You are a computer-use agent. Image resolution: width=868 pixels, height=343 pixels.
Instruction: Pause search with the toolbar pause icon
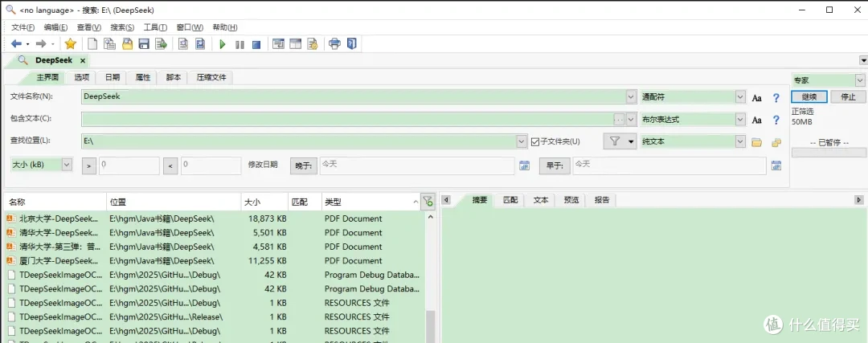pyautogui.click(x=240, y=44)
